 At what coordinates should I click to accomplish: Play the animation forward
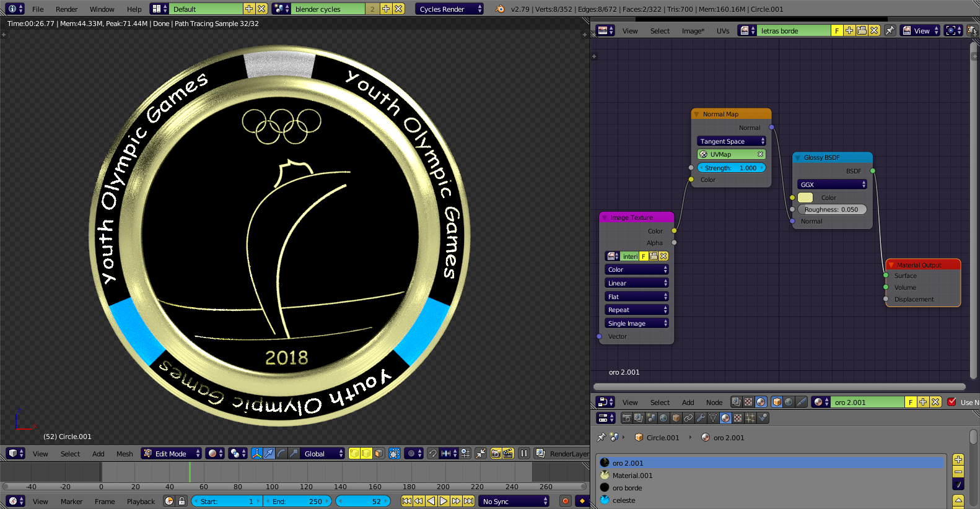[444, 501]
